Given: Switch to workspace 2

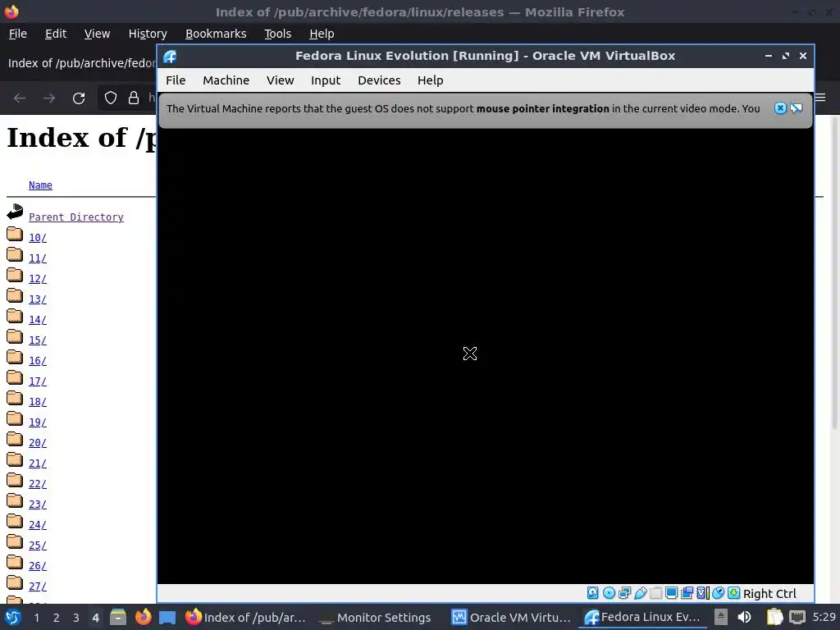Looking at the screenshot, I should click(x=57, y=618).
